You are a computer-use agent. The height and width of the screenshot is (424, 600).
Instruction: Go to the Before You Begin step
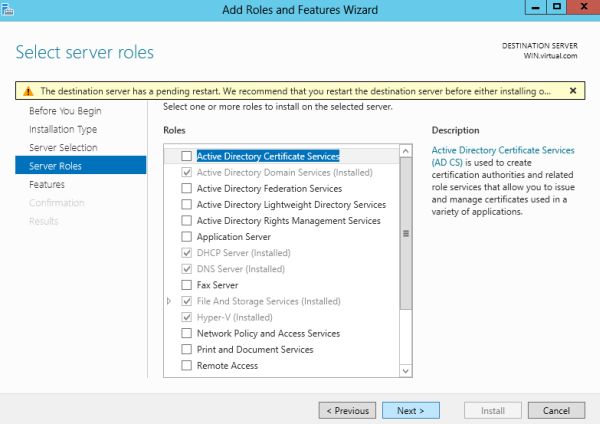click(x=65, y=111)
